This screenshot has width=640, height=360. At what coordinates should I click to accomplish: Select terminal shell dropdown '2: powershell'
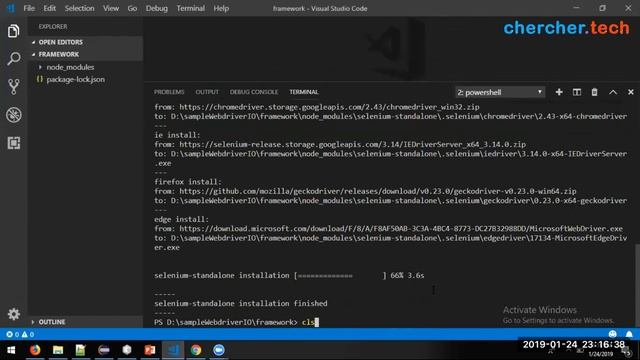pos(500,92)
